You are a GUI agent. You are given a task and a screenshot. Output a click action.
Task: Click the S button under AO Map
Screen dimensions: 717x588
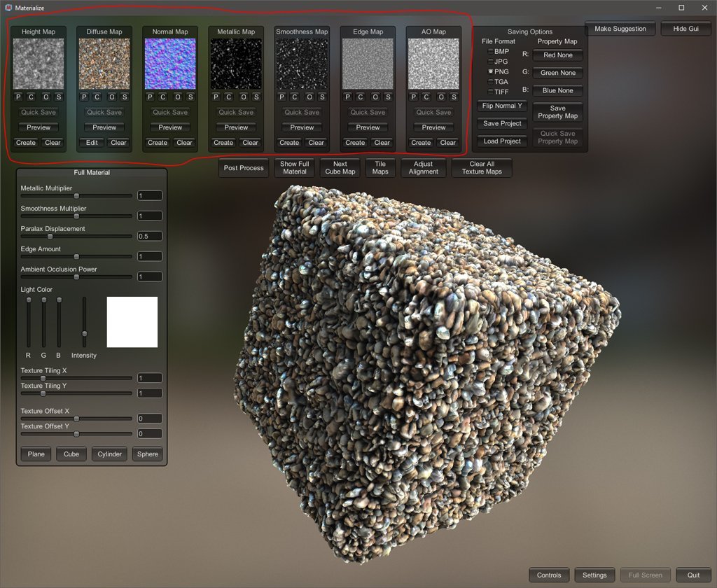click(454, 97)
